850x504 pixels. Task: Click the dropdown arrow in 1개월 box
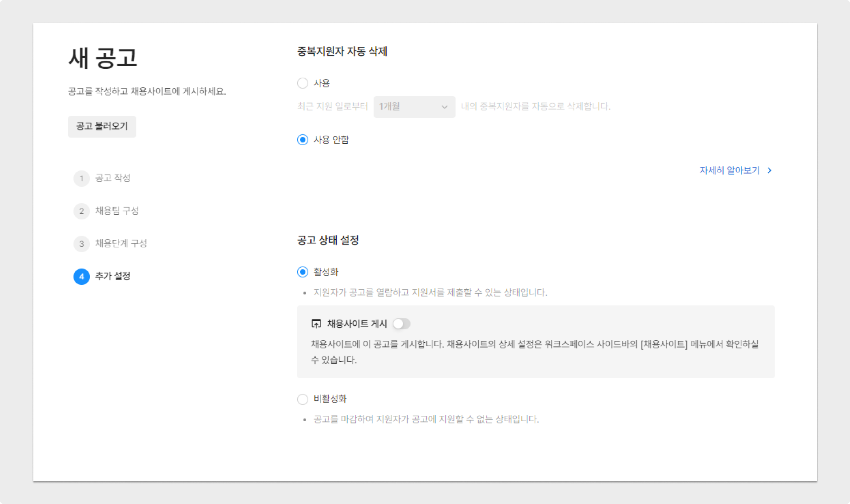[444, 107]
